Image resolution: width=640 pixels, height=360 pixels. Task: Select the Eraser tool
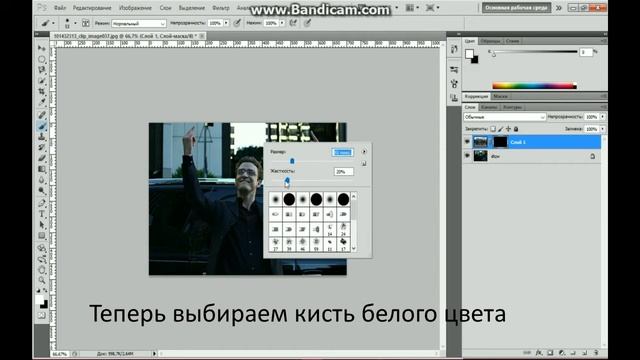click(42, 158)
